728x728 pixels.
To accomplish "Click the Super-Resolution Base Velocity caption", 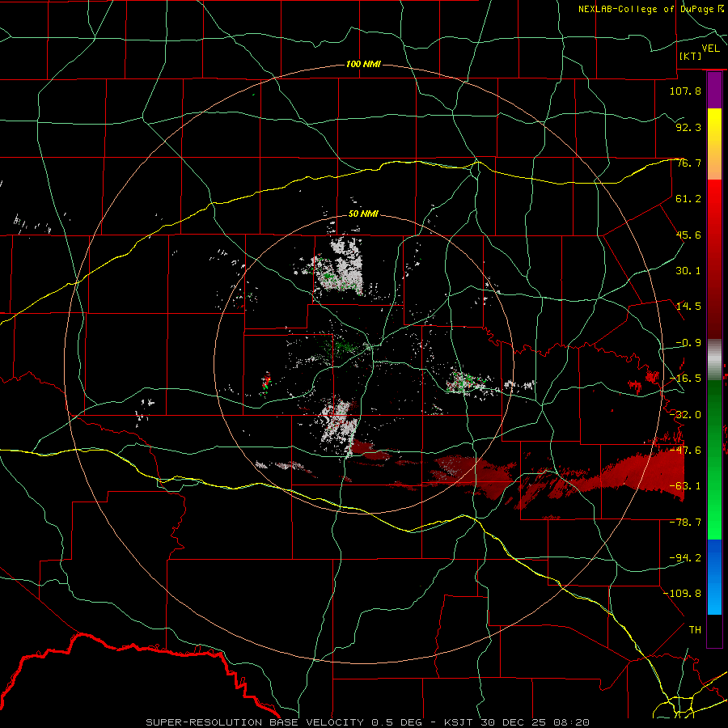I will click(x=368, y=722).
